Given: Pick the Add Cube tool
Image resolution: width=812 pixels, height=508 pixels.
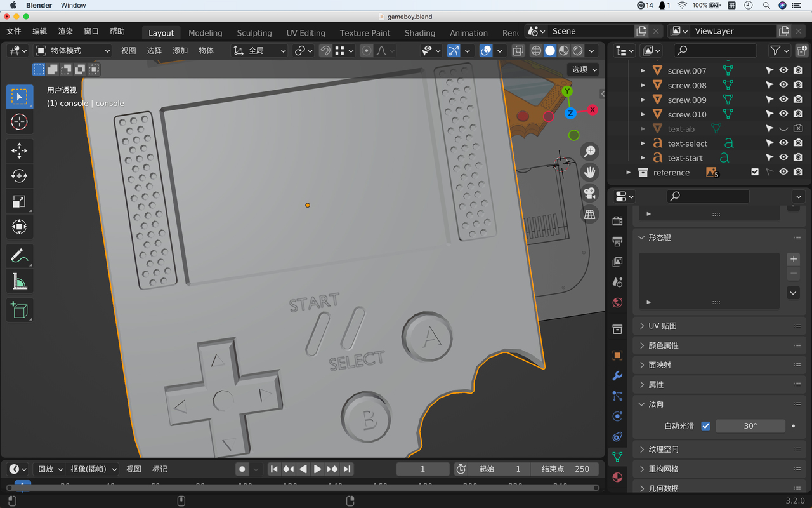Looking at the screenshot, I should tap(19, 311).
